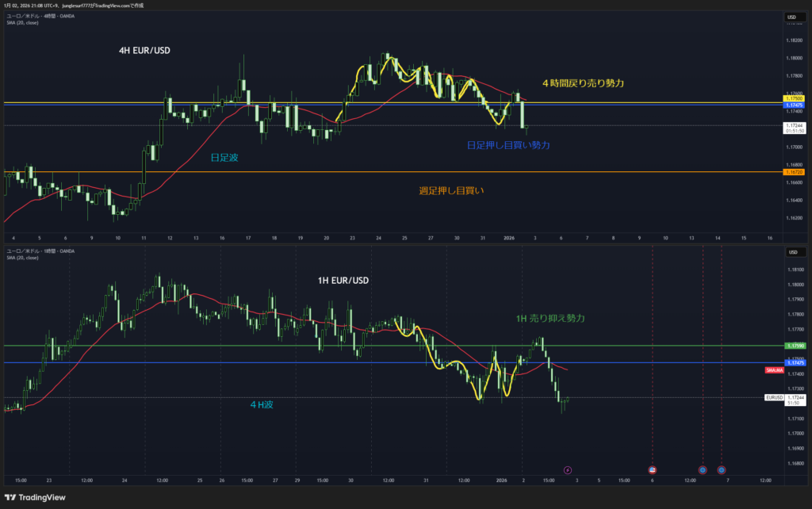The height and width of the screenshot is (509, 812).
Task: Open the USD currency selector on lower chart
Action: click(791, 252)
